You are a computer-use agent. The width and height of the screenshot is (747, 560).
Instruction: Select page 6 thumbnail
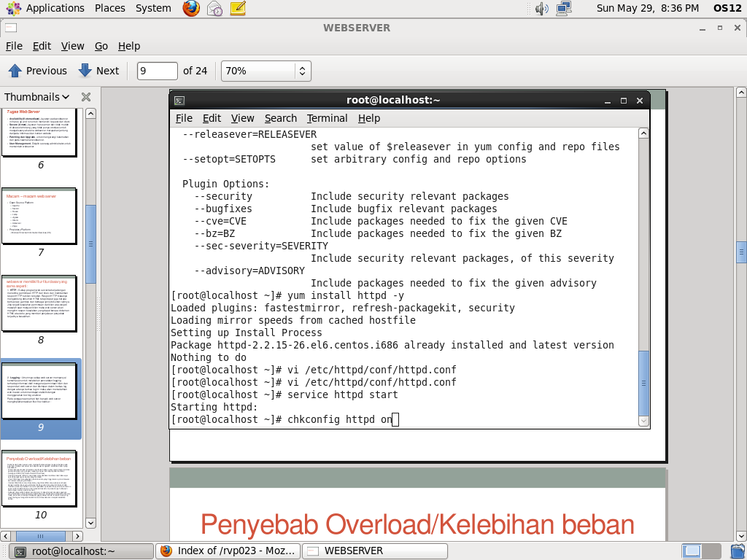pyautogui.click(x=39, y=133)
